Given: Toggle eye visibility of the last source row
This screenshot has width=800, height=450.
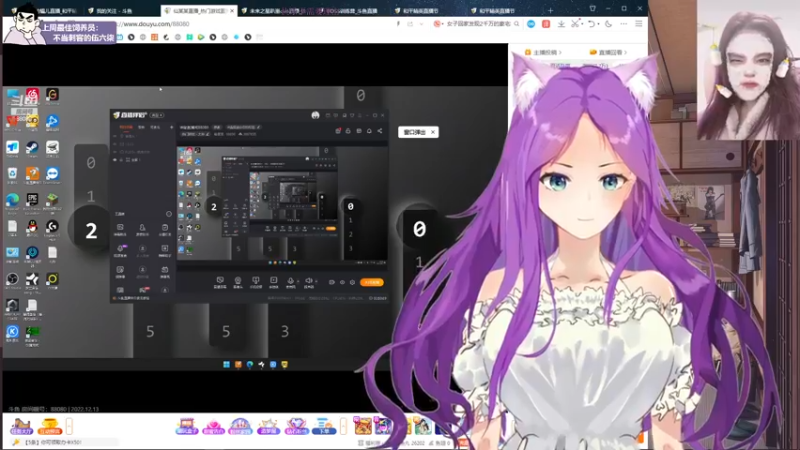Looking at the screenshot, I should (115, 160).
